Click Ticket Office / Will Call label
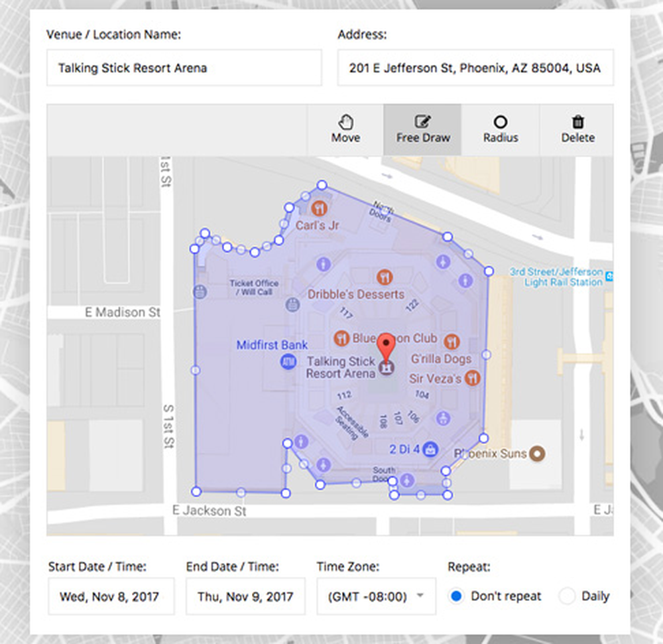This screenshot has height=644, width=663. 254,287
